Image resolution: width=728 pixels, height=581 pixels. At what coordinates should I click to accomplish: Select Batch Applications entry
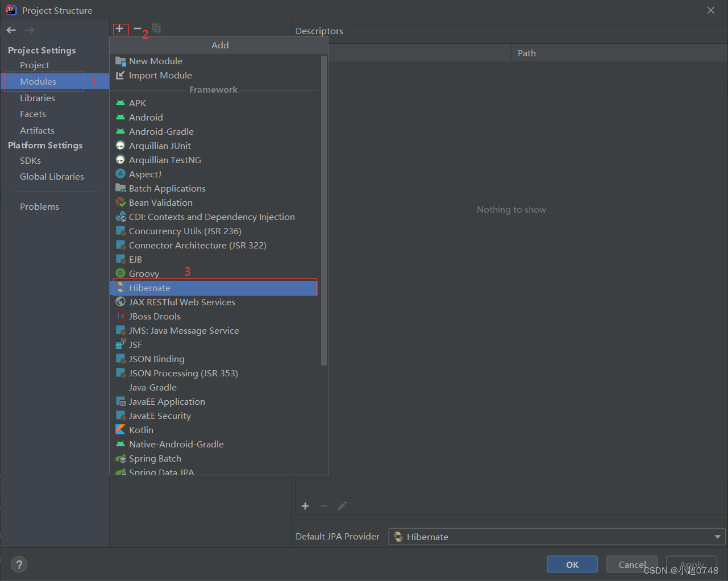pos(213,188)
